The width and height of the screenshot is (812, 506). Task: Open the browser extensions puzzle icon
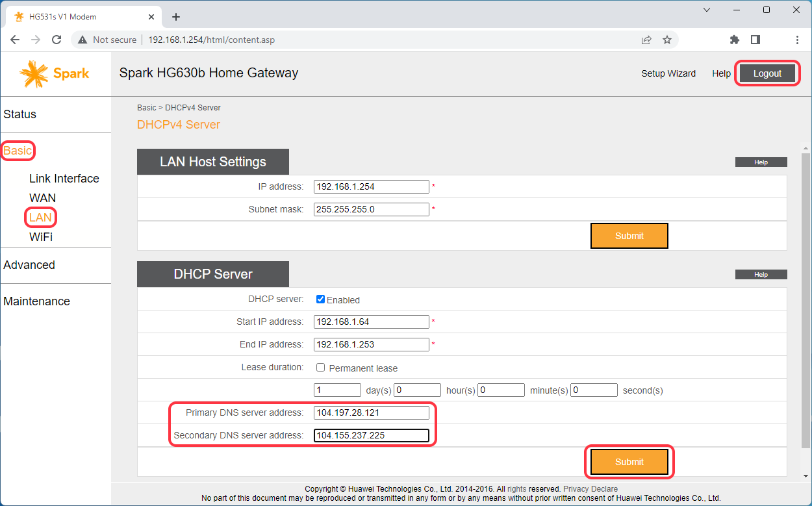(x=735, y=40)
